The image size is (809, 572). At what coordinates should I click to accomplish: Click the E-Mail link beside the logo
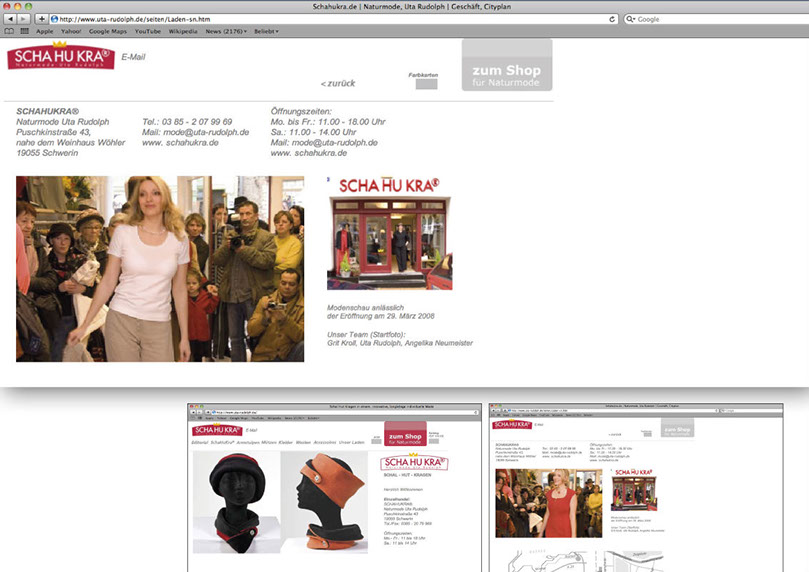tap(133, 57)
